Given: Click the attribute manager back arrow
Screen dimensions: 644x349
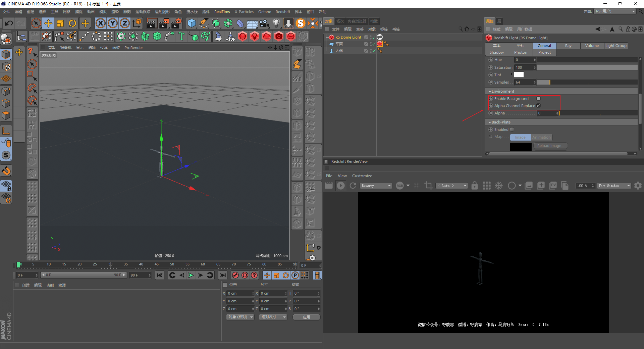Looking at the screenshot, I should 598,29.
